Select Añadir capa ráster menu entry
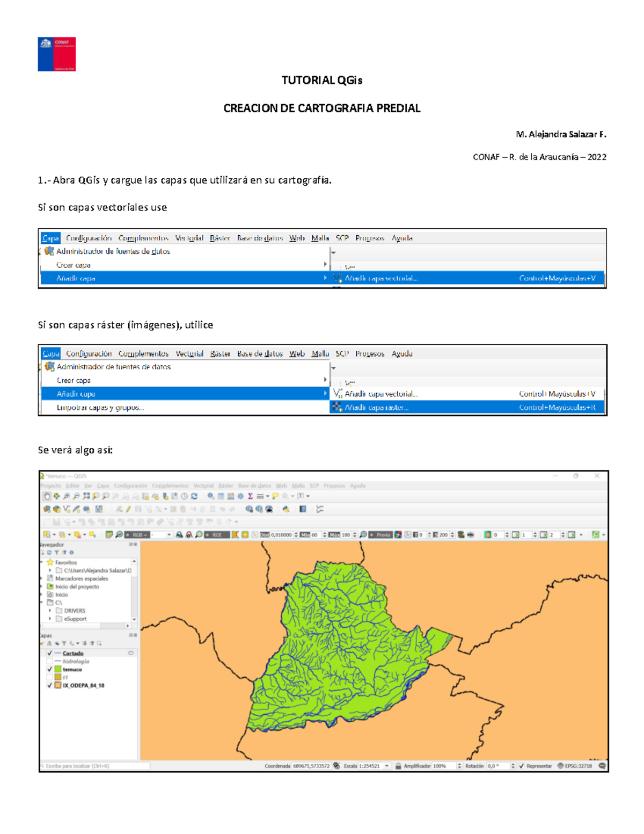 click(x=467, y=408)
